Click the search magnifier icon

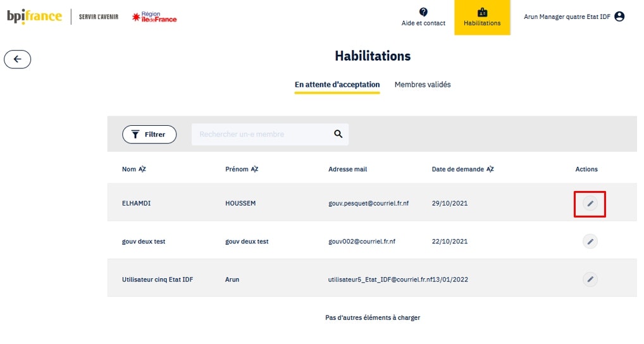[x=338, y=134]
